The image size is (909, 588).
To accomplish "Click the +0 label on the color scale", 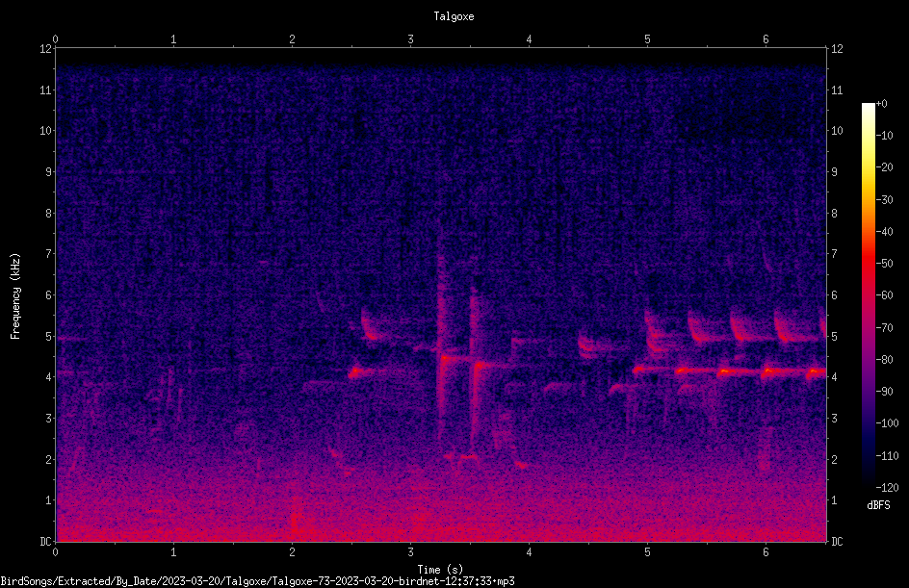I will tap(881, 104).
